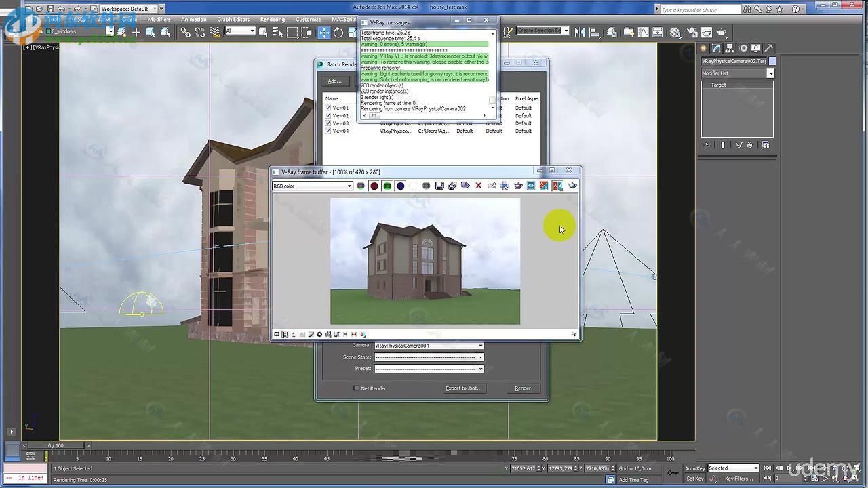The width and height of the screenshot is (868, 488).
Task: Open Selected key filter dropdown
Action: tap(733, 468)
